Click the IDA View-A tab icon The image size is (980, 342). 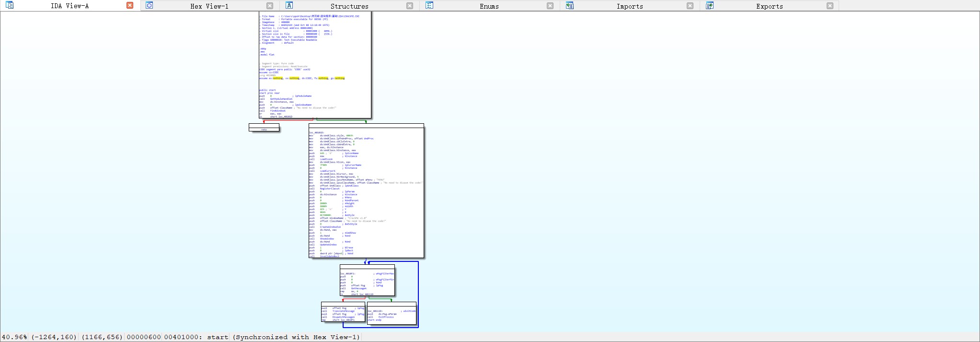(10, 5)
